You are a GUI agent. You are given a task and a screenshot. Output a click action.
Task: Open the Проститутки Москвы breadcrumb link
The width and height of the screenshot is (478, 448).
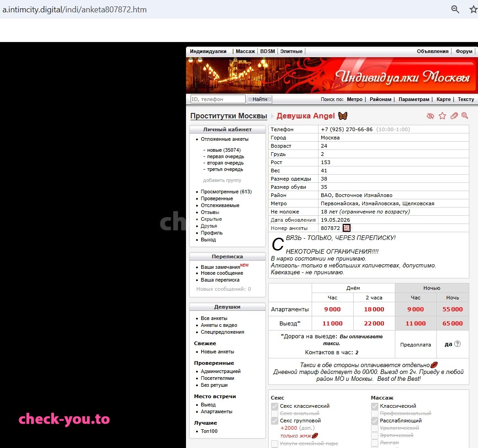pyautogui.click(x=228, y=116)
